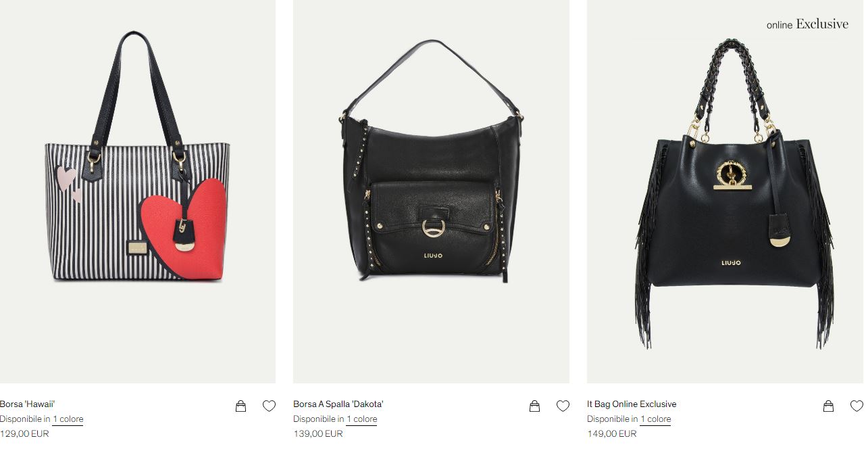Screen dimensions: 868x451
Task: Click the 'online Exclusive' badge label
Action: click(807, 24)
